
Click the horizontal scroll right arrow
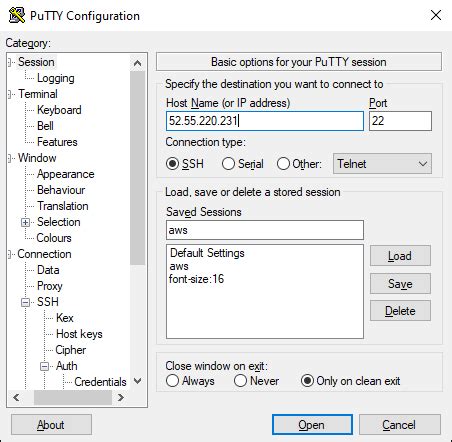(121, 397)
